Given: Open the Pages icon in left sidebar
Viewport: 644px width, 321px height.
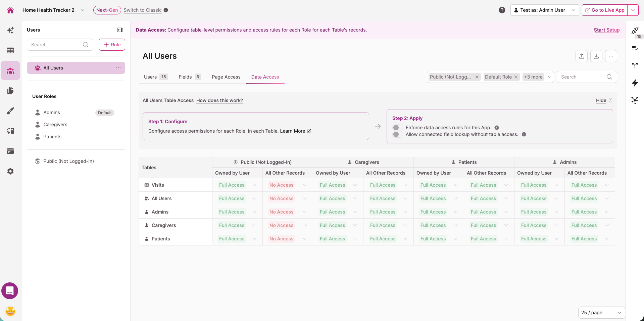Looking at the screenshot, I should point(10,91).
